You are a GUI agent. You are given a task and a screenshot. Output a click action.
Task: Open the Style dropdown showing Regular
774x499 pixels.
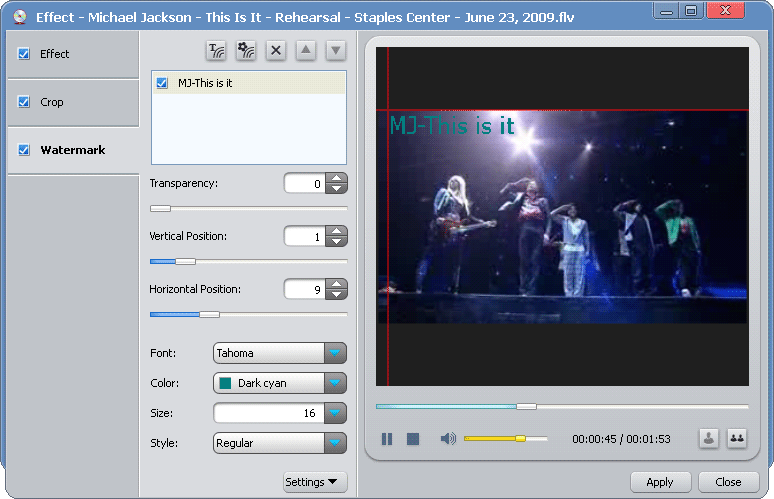[x=279, y=443]
